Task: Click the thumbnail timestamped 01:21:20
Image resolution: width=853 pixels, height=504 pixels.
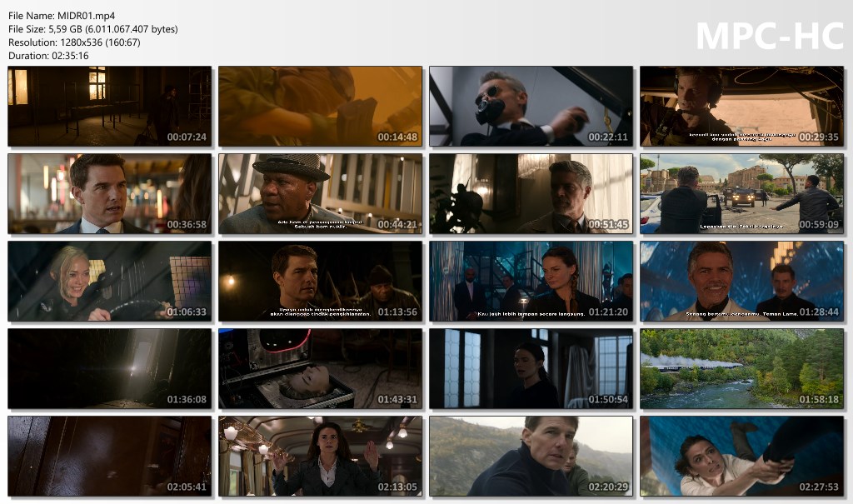Action: [x=531, y=282]
